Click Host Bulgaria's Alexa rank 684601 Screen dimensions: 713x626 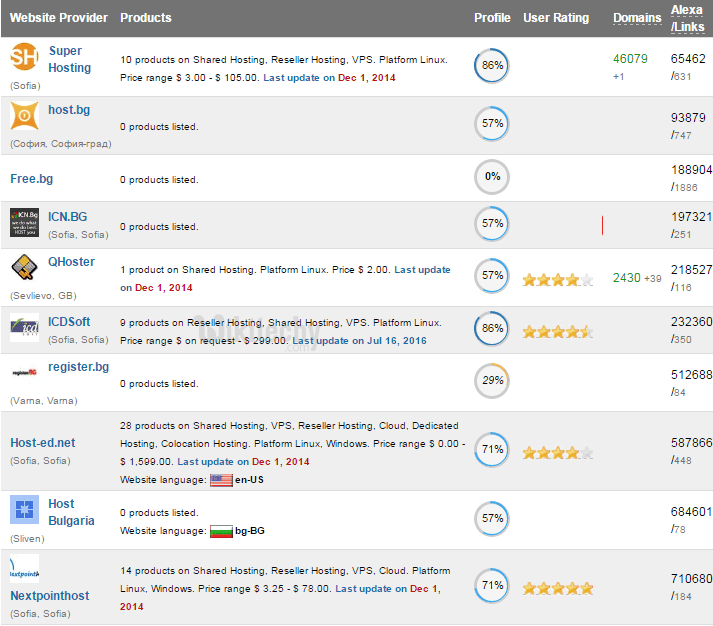[x=691, y=512]
